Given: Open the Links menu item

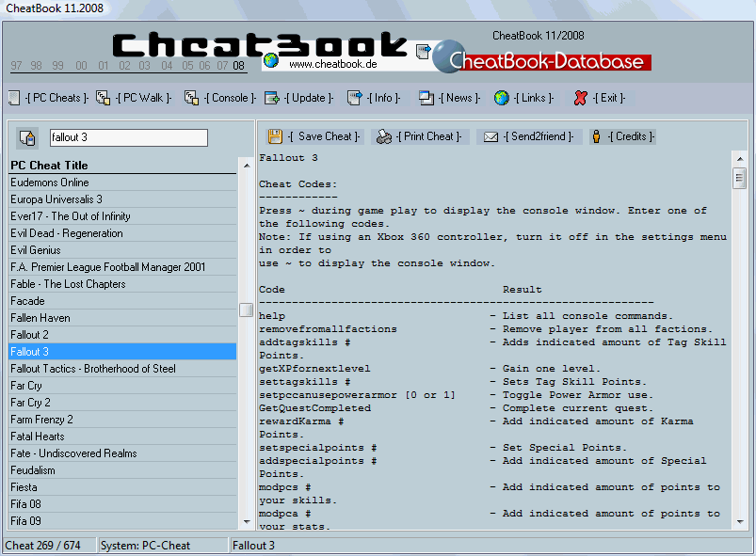Looking at the screenshot, I should coord(533,98).
